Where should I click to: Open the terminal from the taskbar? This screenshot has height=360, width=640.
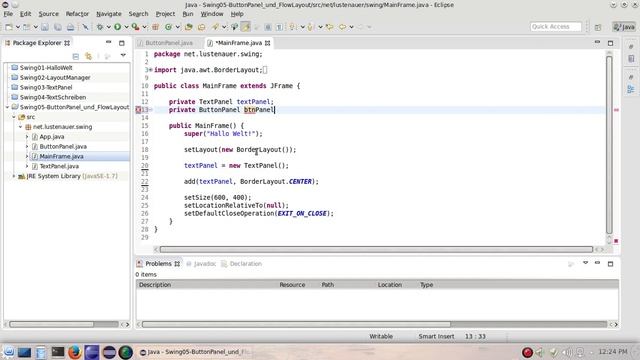pyautogui.click(x=58, y=352)
